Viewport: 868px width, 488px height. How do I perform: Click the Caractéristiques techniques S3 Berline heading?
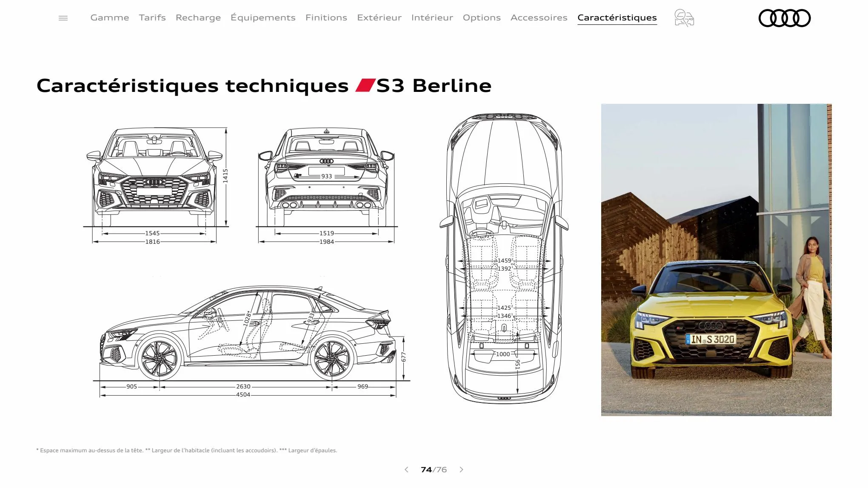coord(264,86)
